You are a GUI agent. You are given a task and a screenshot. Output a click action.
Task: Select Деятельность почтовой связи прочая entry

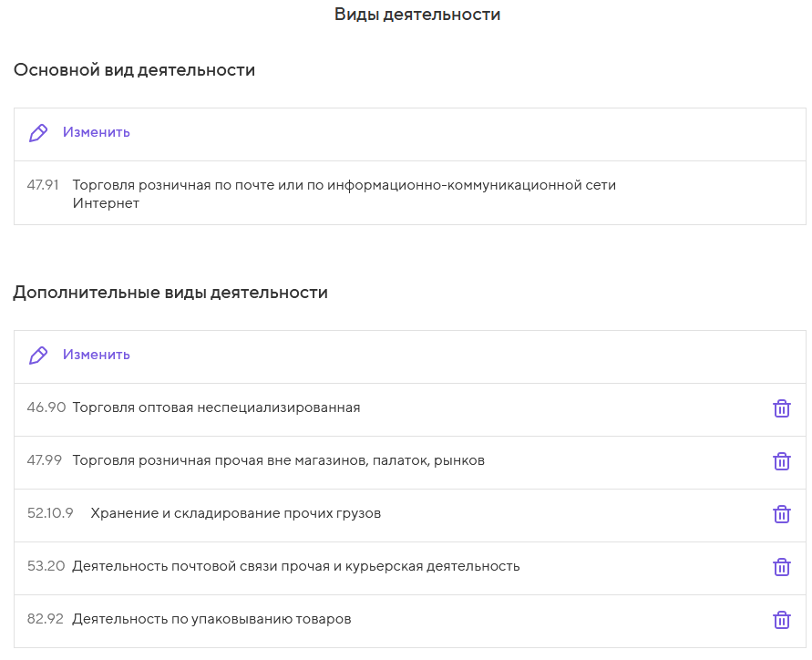click(x=296, y=567)
